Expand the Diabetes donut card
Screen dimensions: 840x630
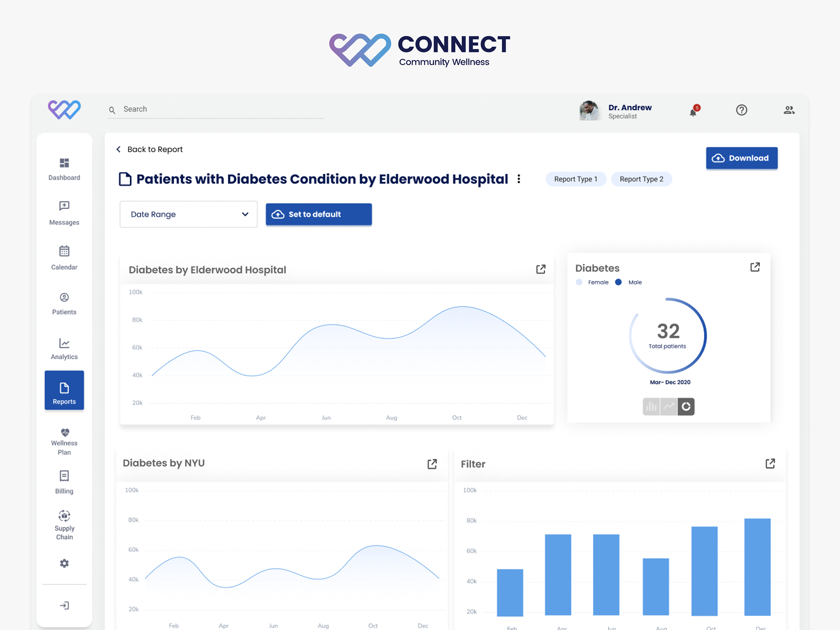tap(755, 267)
